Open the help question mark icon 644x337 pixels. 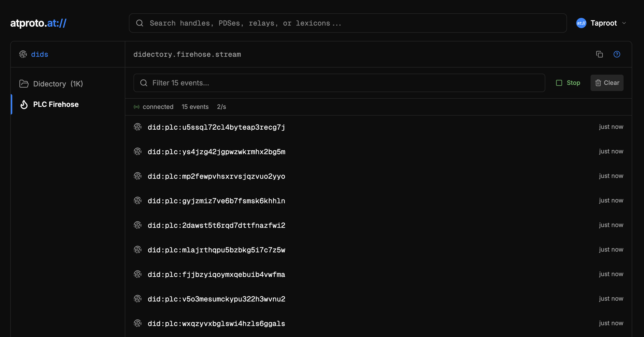[x=617, y=54]
